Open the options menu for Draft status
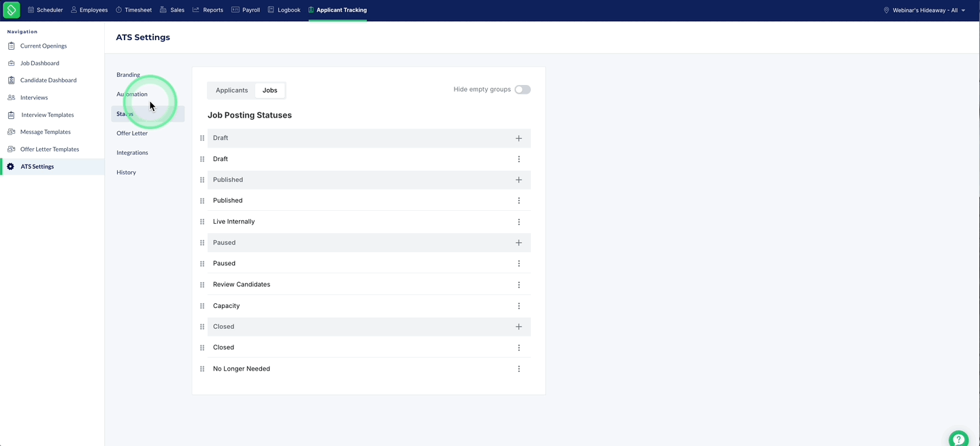 tap(519, 159)
